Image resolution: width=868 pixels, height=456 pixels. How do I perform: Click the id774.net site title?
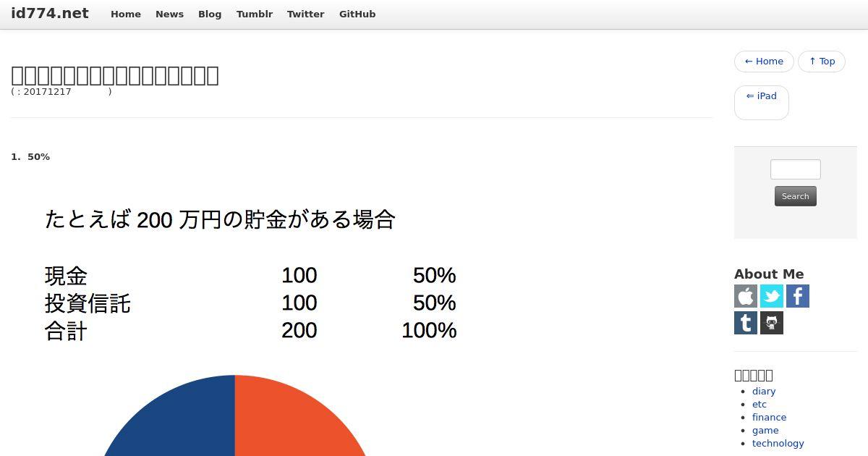(50, 13)
